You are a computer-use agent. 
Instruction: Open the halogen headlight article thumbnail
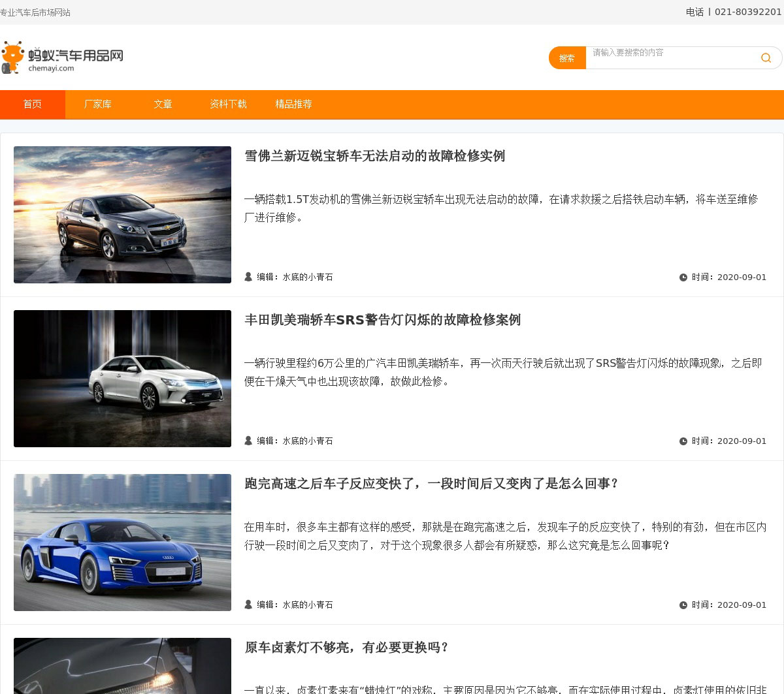click(122, 666)
